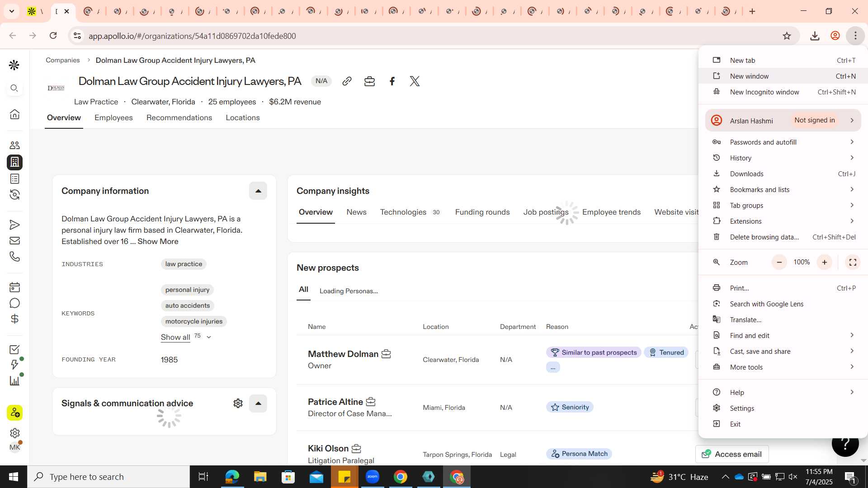Switch to the Recommendations tab
The height and width of the screenshot is (488, 868).
point(179,117)
